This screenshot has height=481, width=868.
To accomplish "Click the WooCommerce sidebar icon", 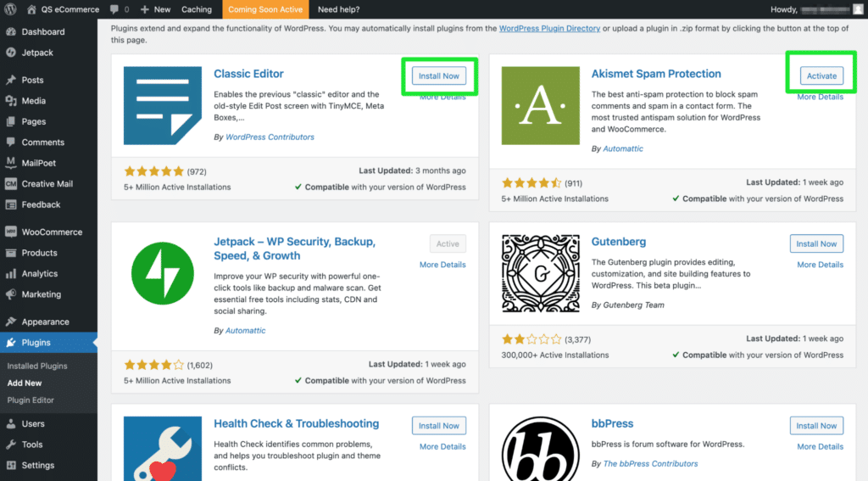I will coord(11,232).
